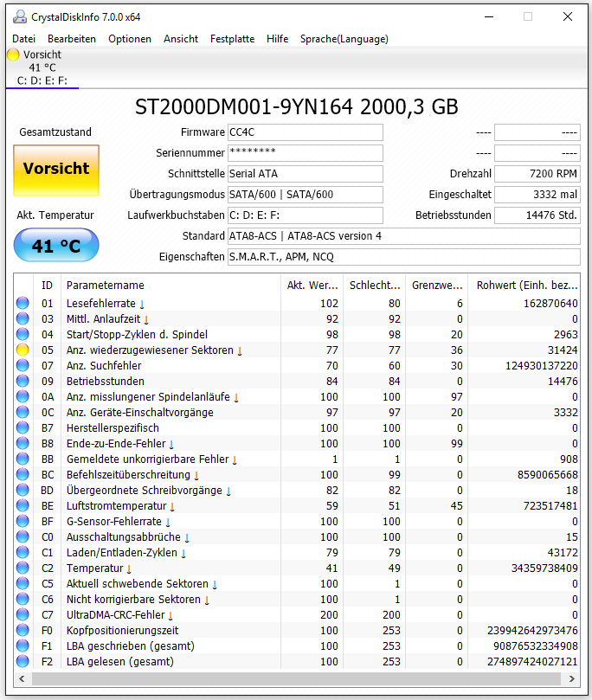Click status orb for LBA gelesen (gesamt)

coord(23,662)
